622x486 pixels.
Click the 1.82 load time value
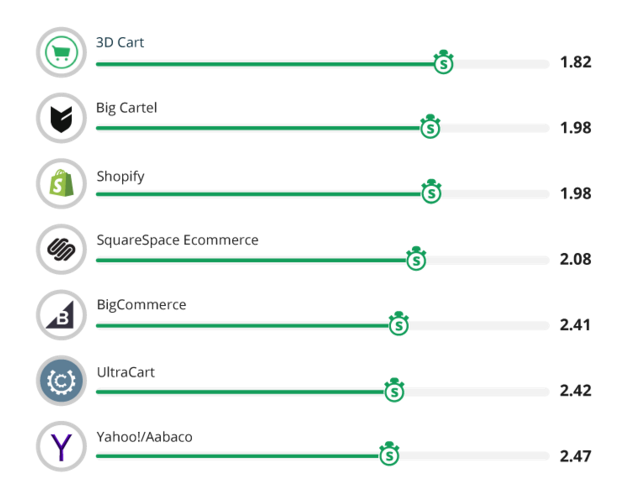[576, 62]
